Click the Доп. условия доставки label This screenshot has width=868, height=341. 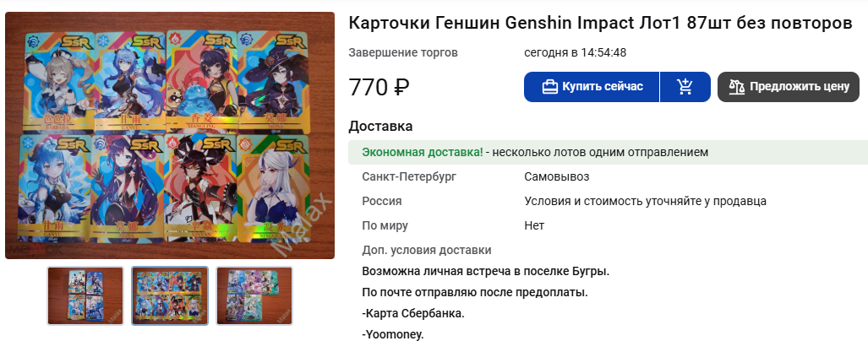427,250
